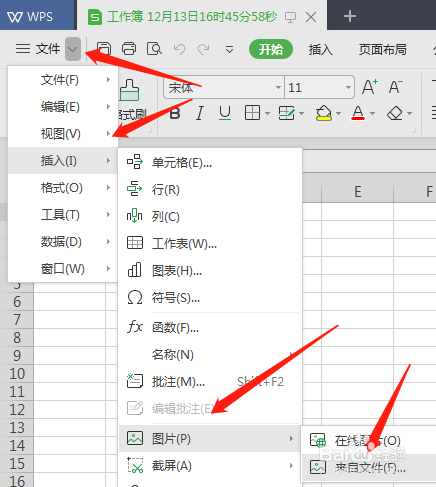436x487 pixels.
Task: Choose 行(R) to insert row
Action: click(210, 189)
